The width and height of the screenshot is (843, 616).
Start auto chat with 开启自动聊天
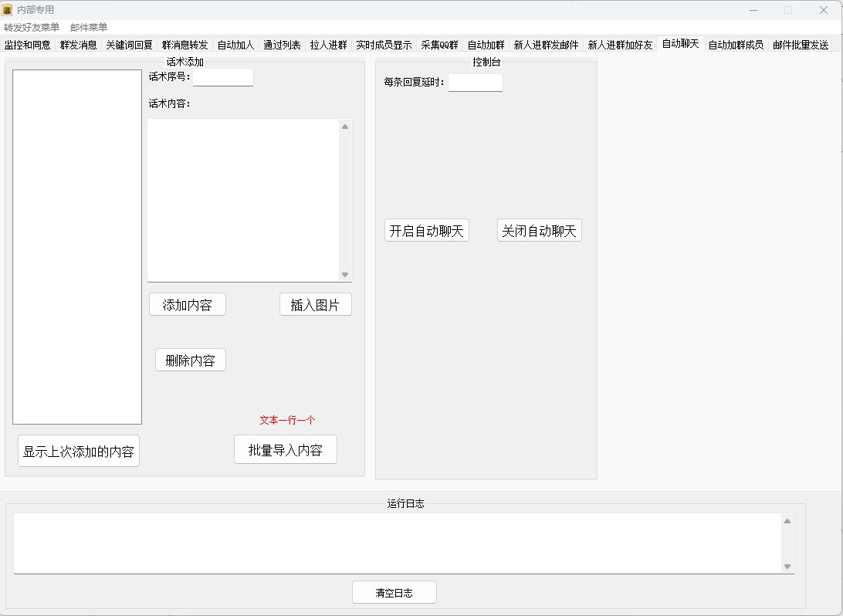[426, 231]
